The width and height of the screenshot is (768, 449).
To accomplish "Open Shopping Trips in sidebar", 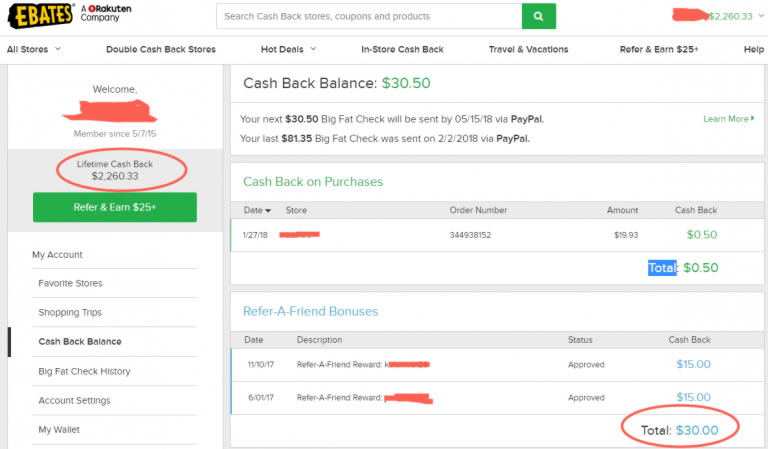I will [72, 313].
